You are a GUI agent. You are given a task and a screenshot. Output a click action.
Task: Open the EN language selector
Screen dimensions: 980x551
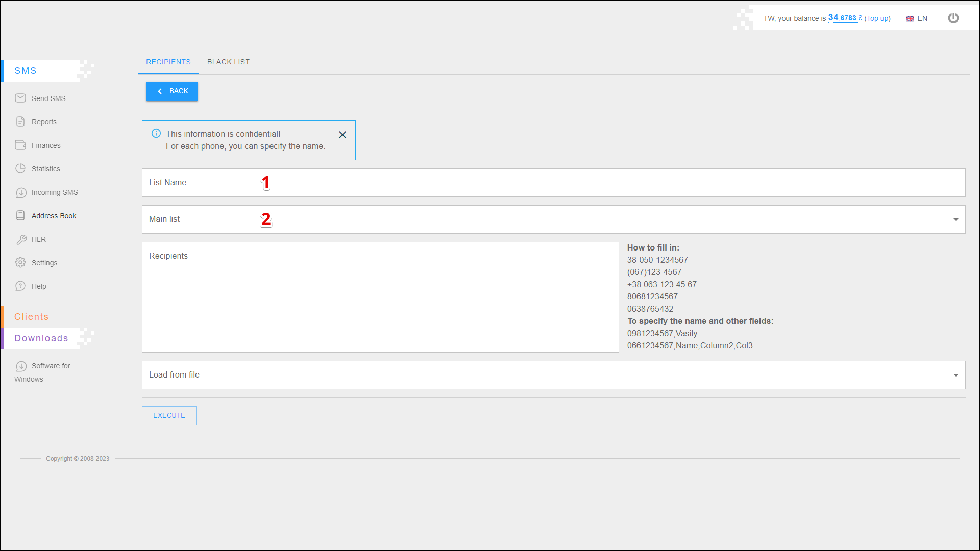[917, 18]
